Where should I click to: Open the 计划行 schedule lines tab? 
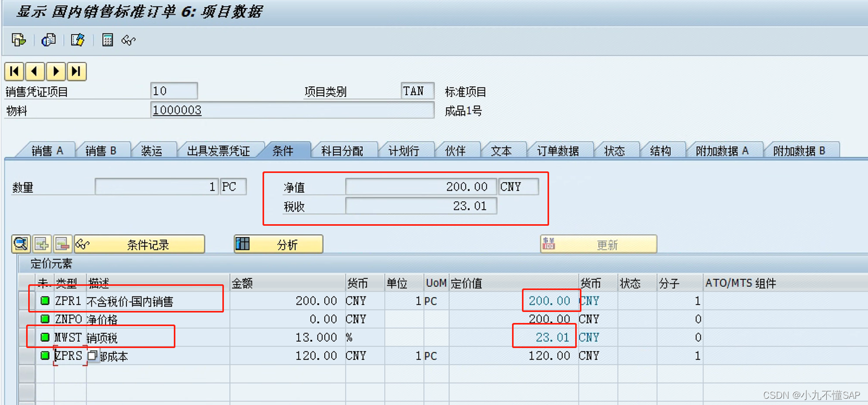point(403,151)
